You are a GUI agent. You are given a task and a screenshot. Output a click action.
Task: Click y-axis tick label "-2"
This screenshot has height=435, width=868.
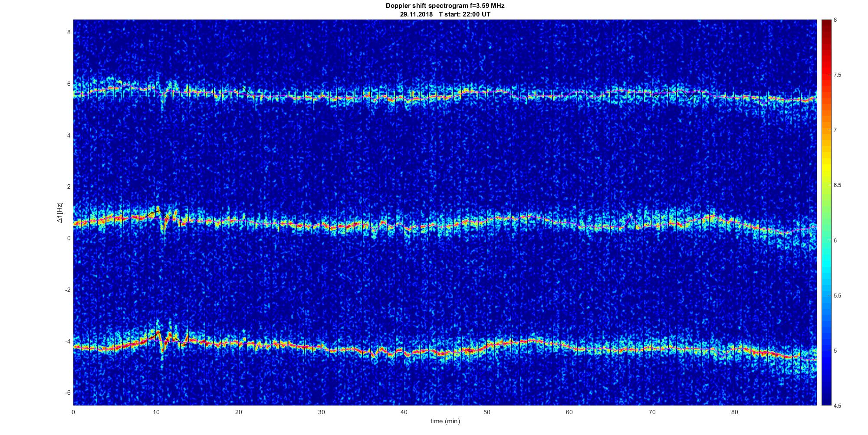point(68,290)
